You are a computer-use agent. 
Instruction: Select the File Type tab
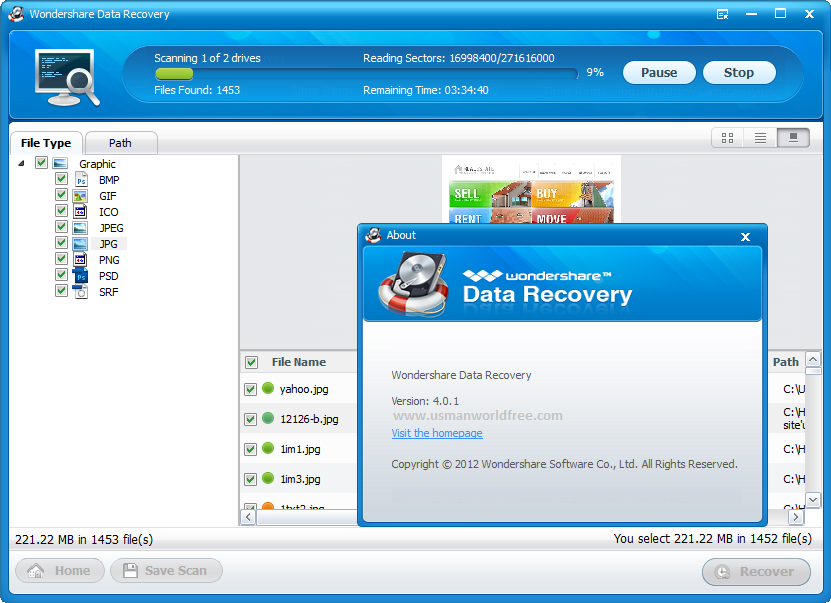46,143
